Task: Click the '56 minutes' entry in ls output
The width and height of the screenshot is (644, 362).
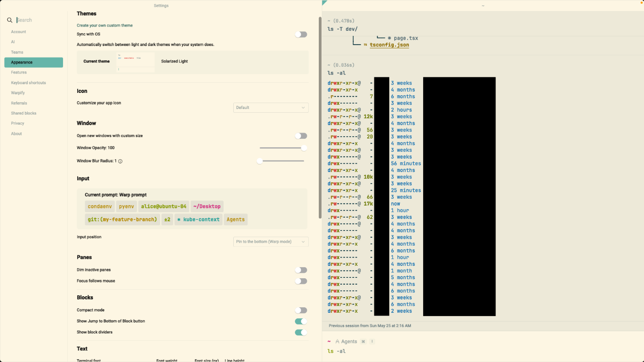Action: pyautogui.click(x=406, y=163)
